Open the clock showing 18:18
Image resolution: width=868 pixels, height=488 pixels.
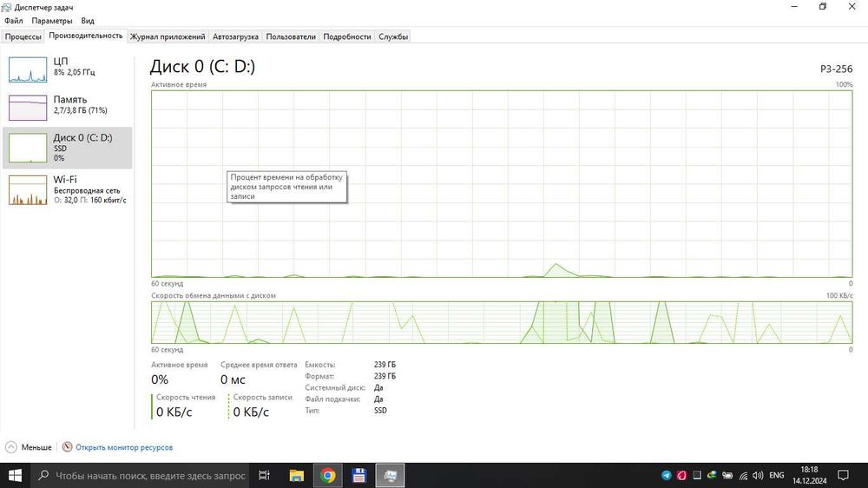[809, 475]
